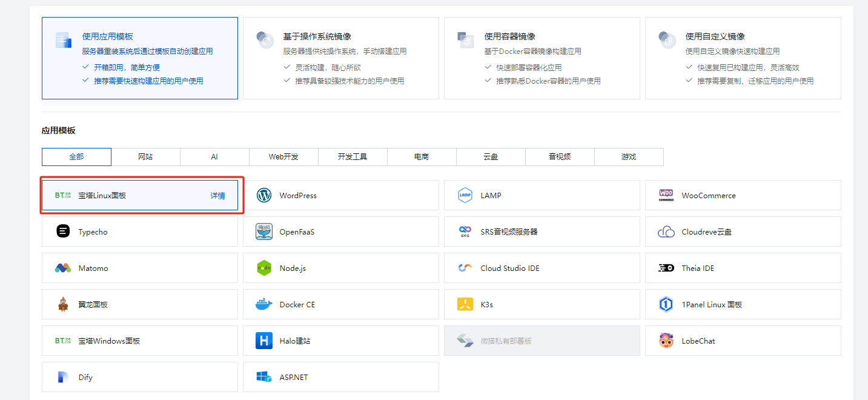Select the Matomo template name
Viewport: 868px width, 400px height.
(x=93, y=268)
